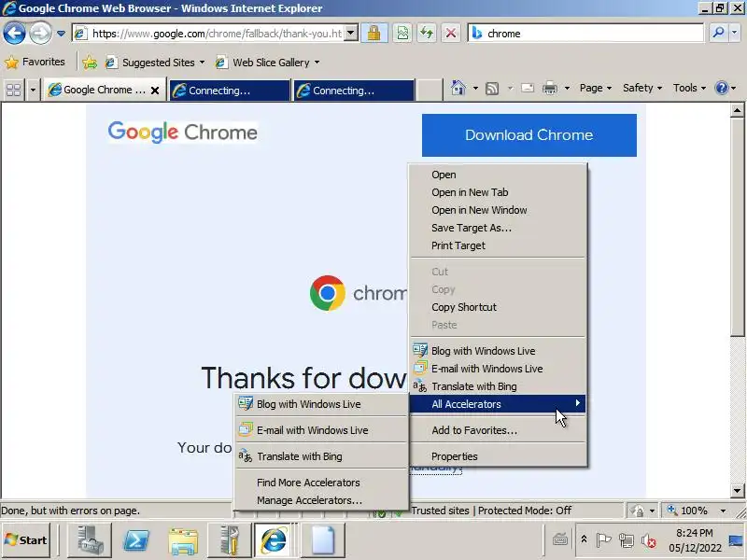Click the Start button
The image size is (747, 560).
coord(26,540)
